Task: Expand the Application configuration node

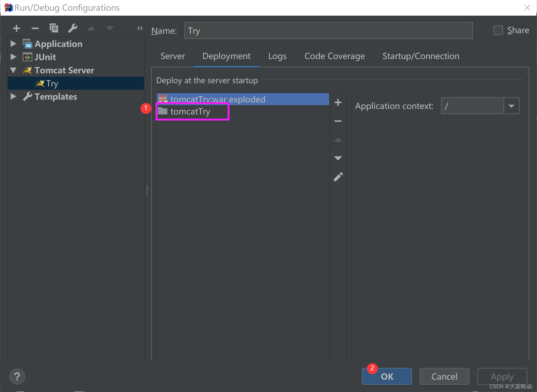Action: point(13,44)
